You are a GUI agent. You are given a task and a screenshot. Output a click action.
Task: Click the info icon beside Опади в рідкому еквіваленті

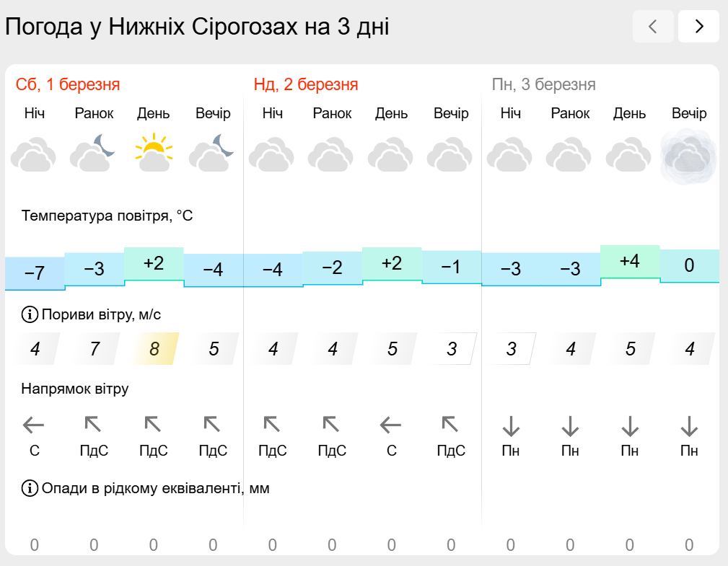pos(30,488)
